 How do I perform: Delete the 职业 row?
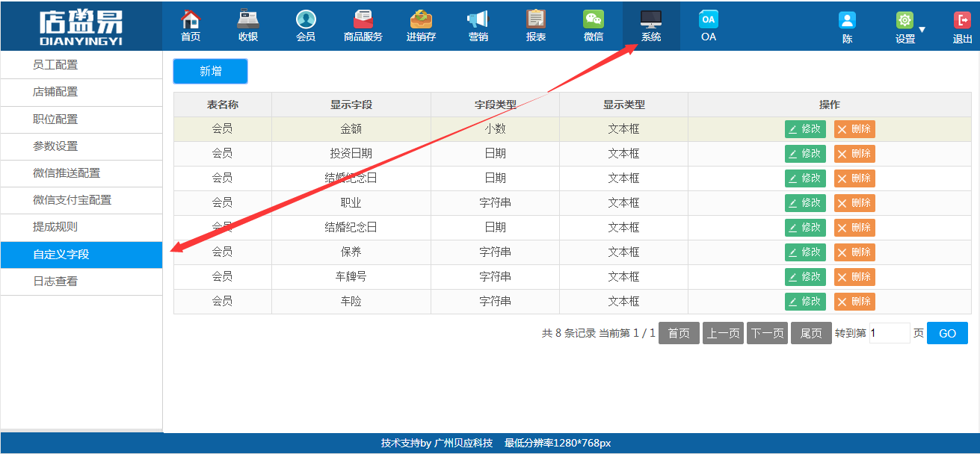(854, 203)
